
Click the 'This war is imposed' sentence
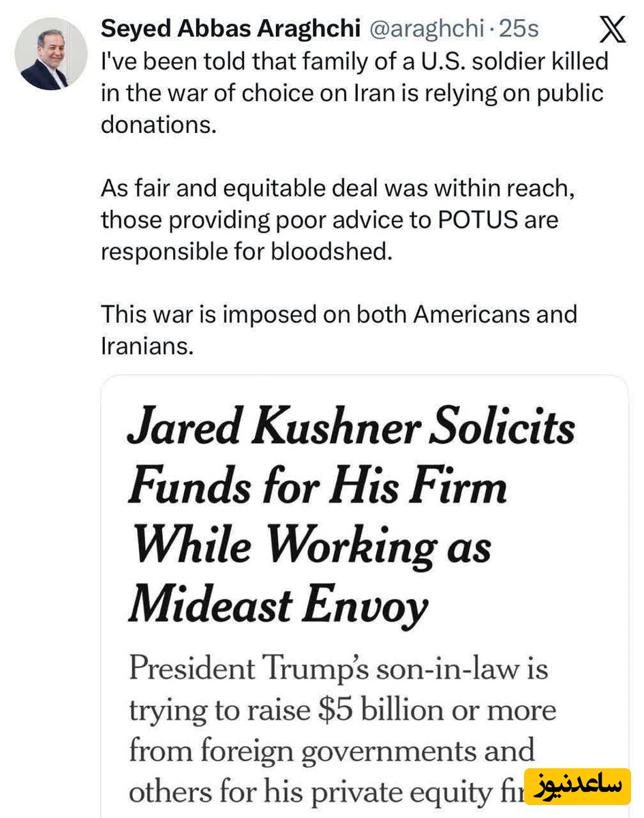tap(338, 314)
